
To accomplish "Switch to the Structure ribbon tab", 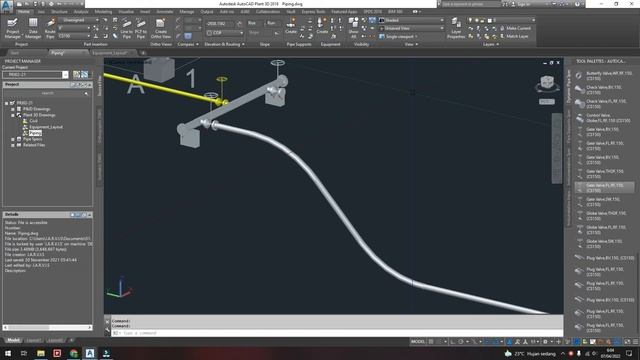I will [x=59, y=12].
